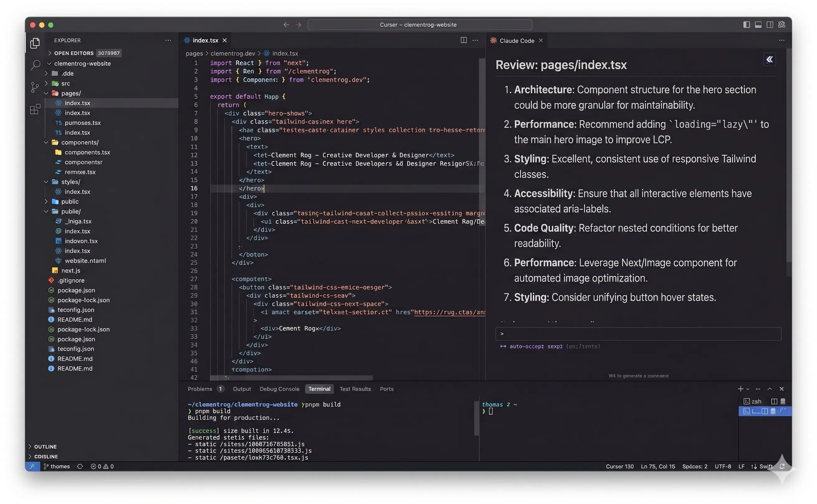Open the remote window indicator in status bar
This screenshot has height=504, width=817.
click(32, 466)
